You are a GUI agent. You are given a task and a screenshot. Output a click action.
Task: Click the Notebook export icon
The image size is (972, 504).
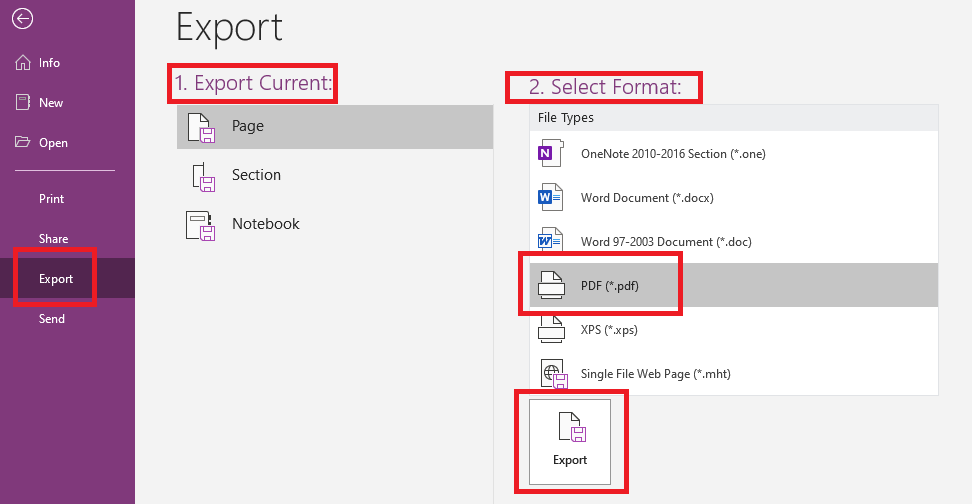[200, 226]
